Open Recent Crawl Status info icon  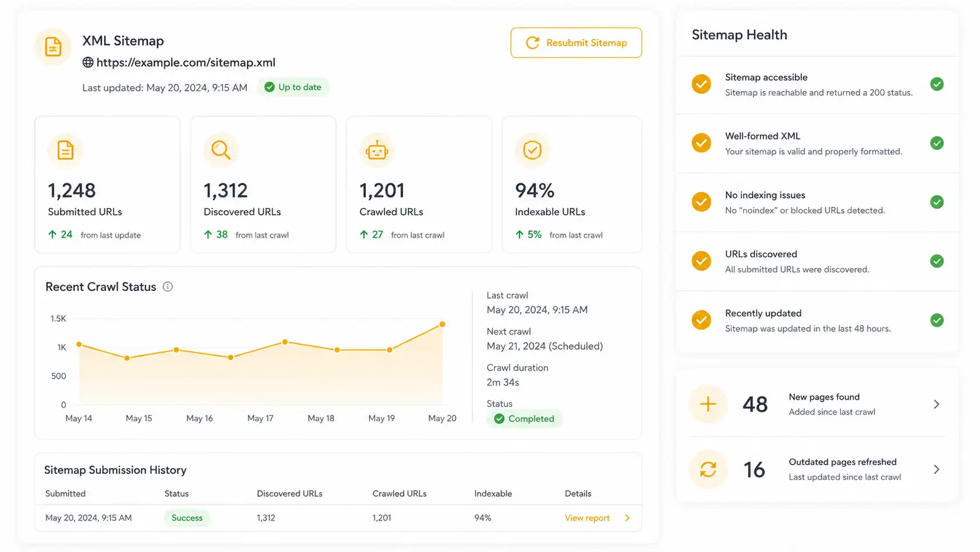click(x=168, y=287)
